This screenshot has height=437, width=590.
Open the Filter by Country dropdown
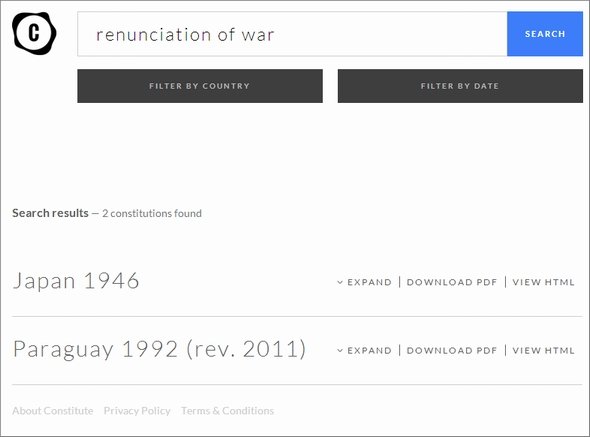click(200, 86)
